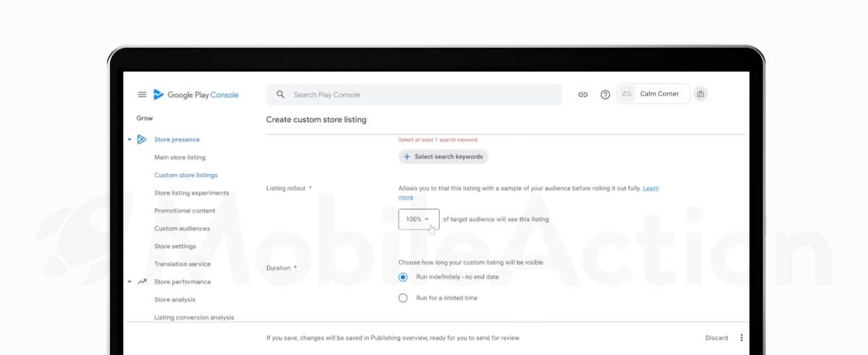Click Select search keywords button
The image size is (868, 355).
tap(443, 157)
